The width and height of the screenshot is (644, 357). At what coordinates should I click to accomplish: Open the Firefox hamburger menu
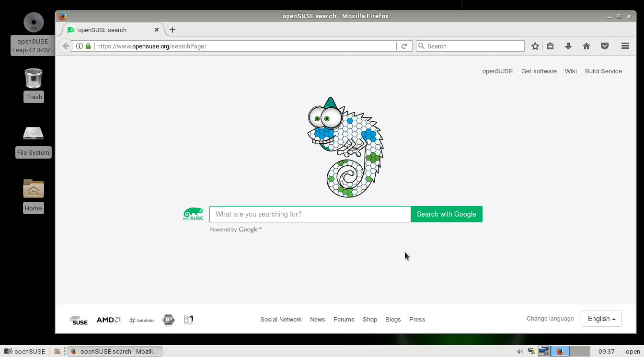coord(625,46)
